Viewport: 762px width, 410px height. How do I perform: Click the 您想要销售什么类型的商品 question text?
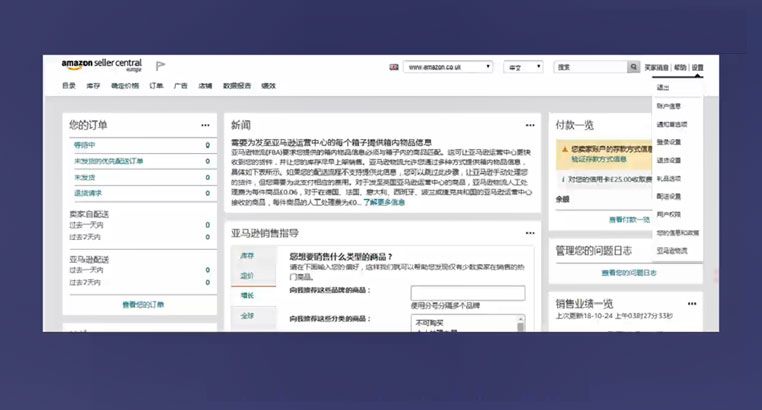[x=341, y=256]
